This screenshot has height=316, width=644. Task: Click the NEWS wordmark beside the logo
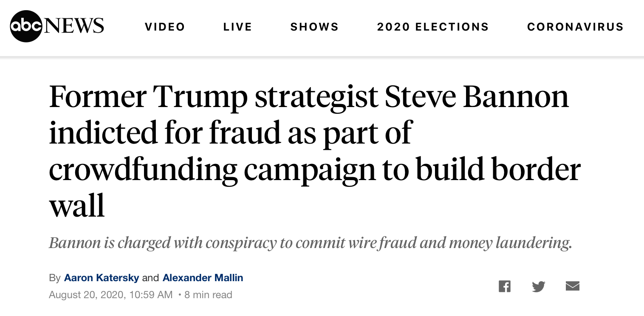(73, 26)
